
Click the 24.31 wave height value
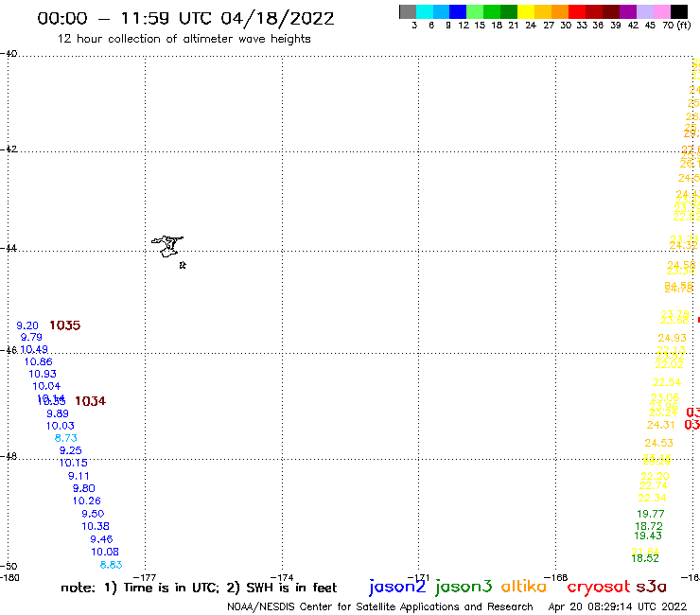pyautogui.click(x=660, y=425)
